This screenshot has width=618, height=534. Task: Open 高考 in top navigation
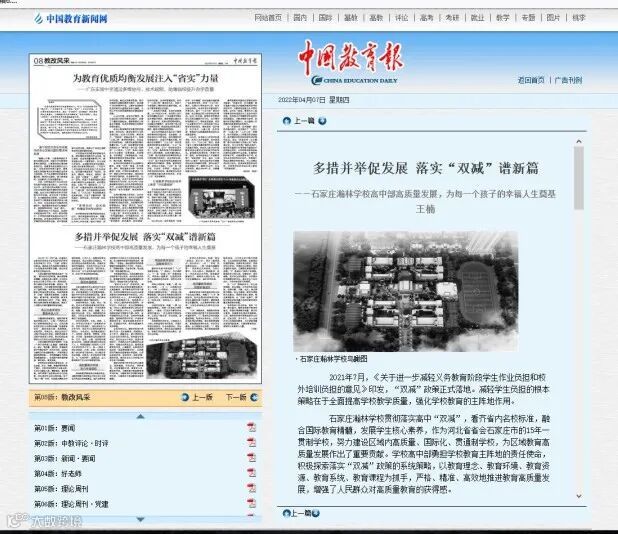click(426, 18)
